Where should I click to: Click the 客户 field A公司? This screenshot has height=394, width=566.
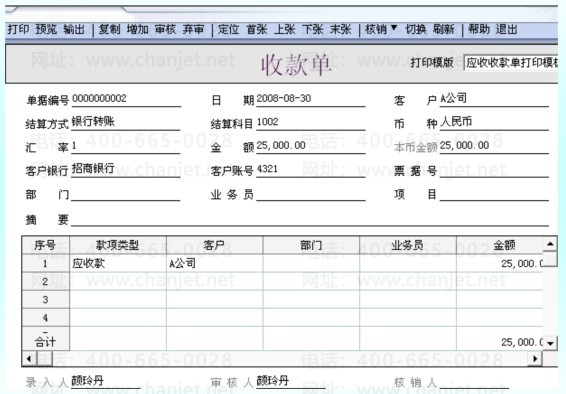494,99
